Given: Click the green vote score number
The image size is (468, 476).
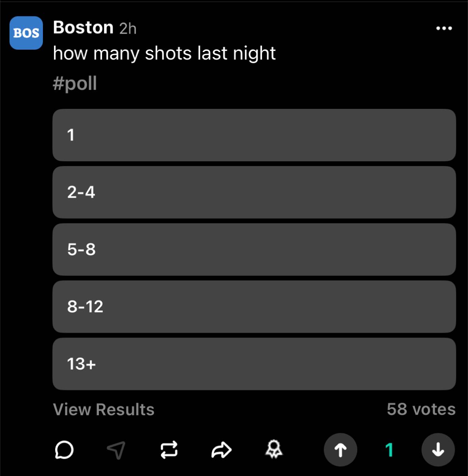Looking at the screenshot, I should (389, 450).
